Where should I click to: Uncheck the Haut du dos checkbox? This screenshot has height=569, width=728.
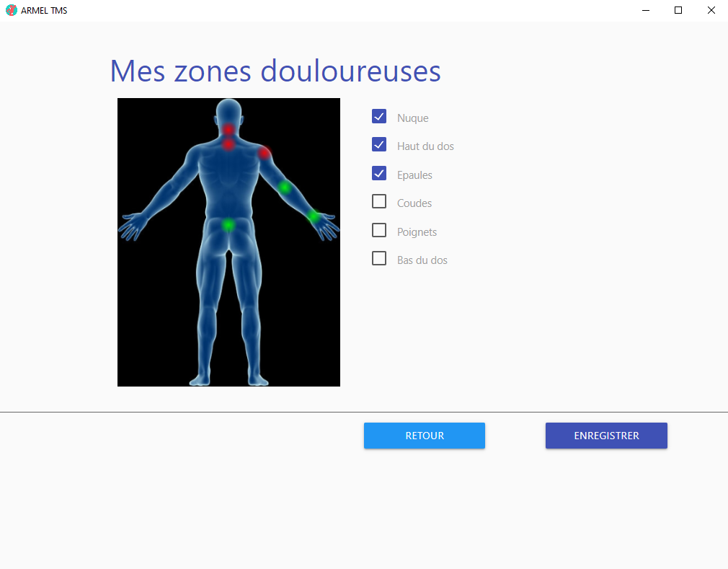click(379, 145)
